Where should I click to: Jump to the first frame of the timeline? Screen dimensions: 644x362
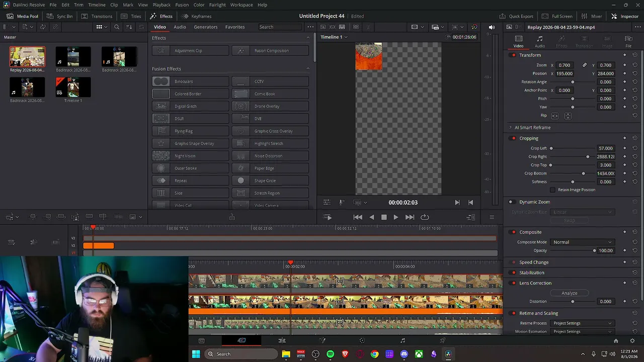(x=358, y=217)
